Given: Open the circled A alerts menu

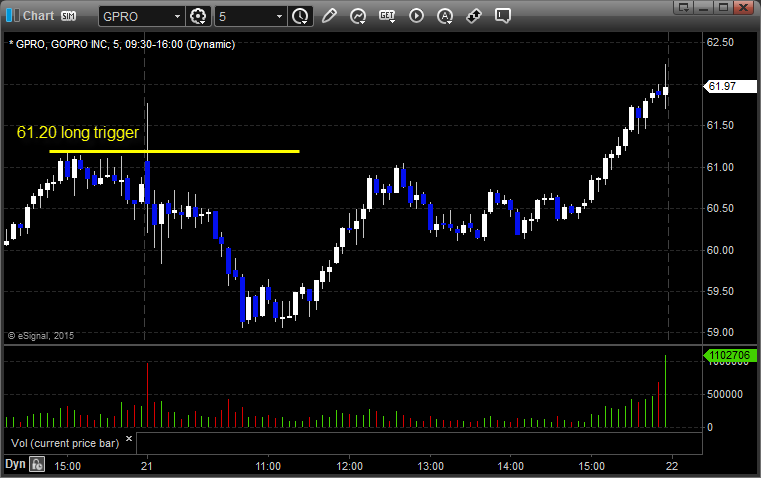Looking at the screenshot, I should tap(445, 16).
